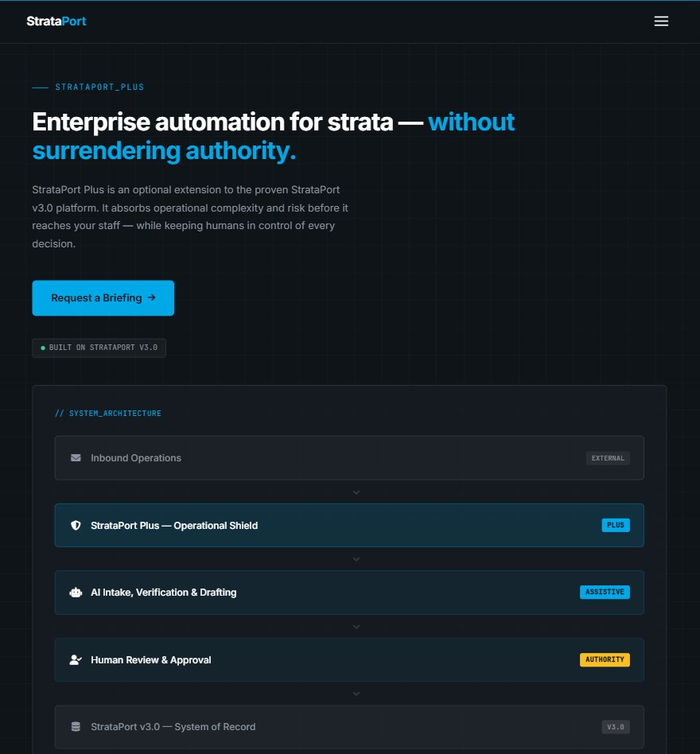This screenshot has width=700, height=754.
Task: Go to the StrataPort home logo
Action: (56, 21)
